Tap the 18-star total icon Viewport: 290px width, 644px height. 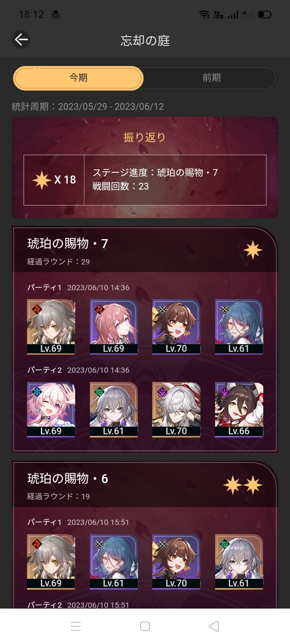[x=42, y=180]
